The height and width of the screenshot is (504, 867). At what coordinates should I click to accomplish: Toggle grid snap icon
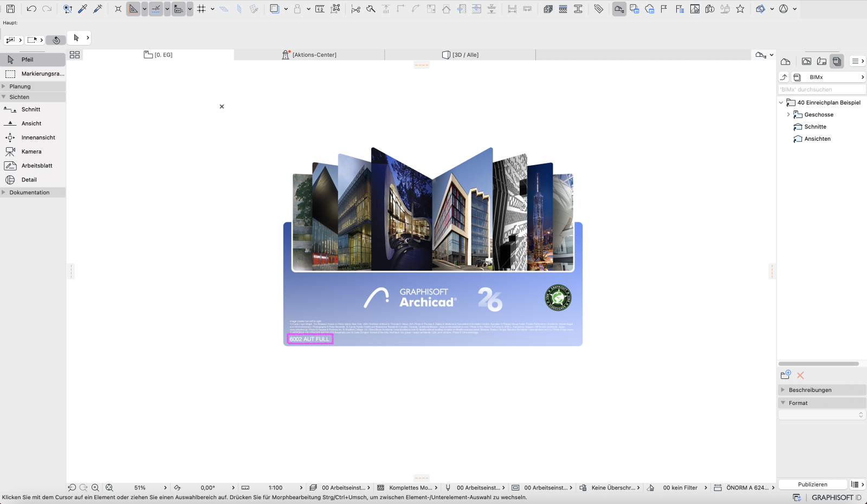pyautogui.click(x=202, y=9)
